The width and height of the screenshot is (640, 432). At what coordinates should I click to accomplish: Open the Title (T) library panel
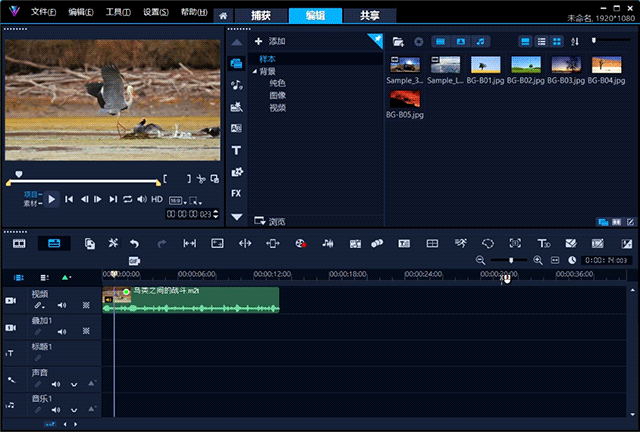point(236,150)
